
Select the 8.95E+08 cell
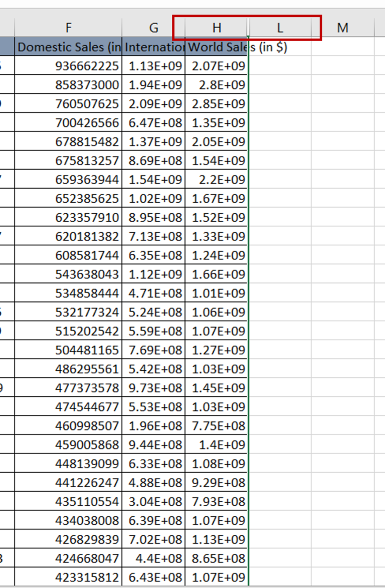pyautogui.click(x=154, y=217)
